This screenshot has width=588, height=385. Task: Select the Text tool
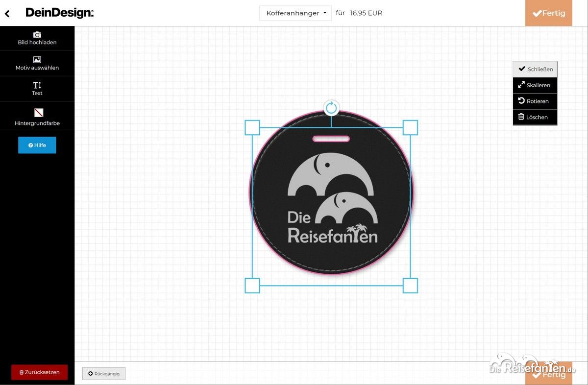coord(37,88)
